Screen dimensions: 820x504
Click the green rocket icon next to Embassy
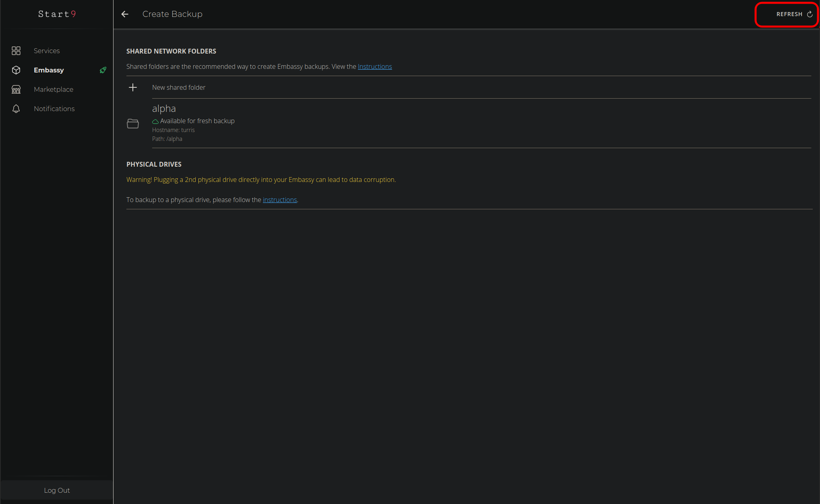(103, 70)
